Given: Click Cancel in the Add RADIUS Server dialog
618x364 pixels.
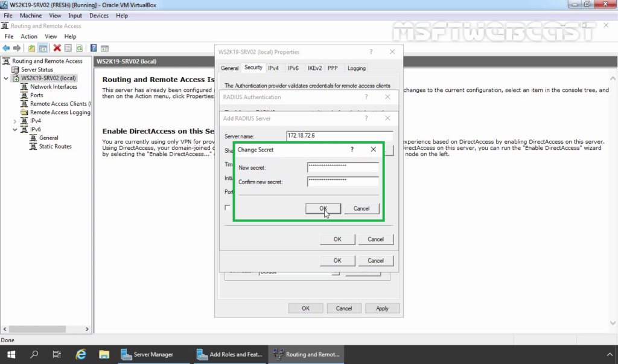Looking at the screenshot, I should (375, 240).
